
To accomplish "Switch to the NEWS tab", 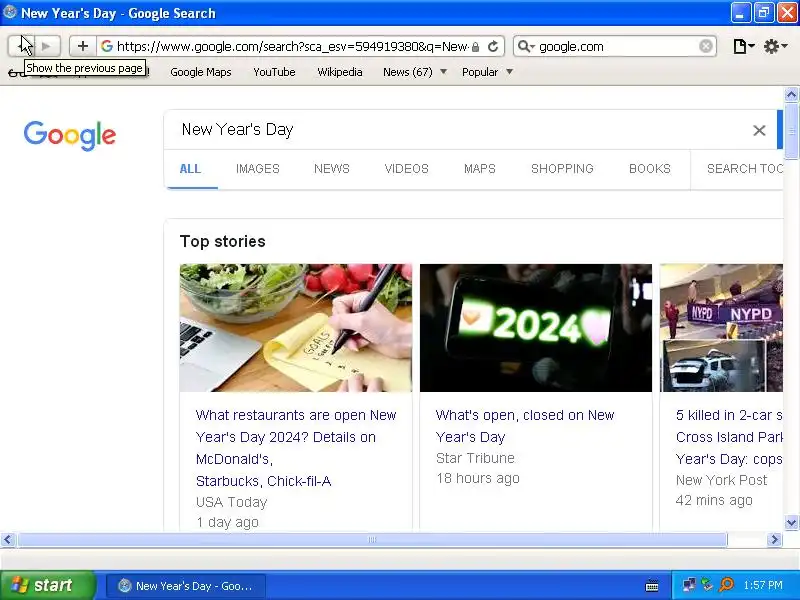I will 332,169.
